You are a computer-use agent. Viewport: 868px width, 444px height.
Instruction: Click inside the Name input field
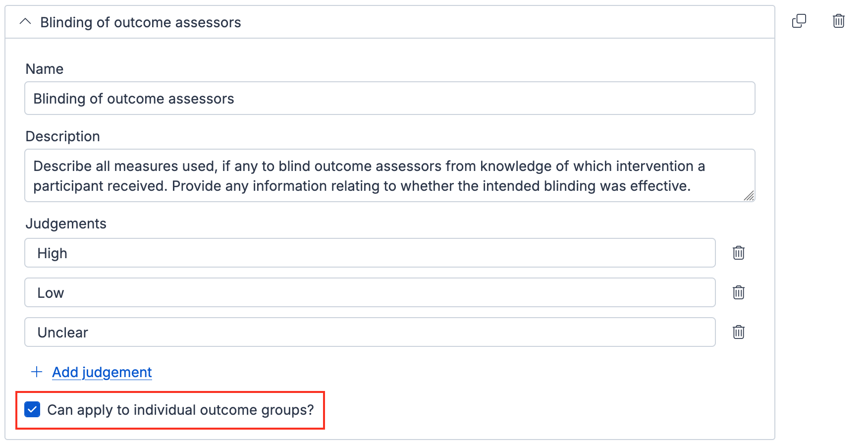[x=390, y=98]
